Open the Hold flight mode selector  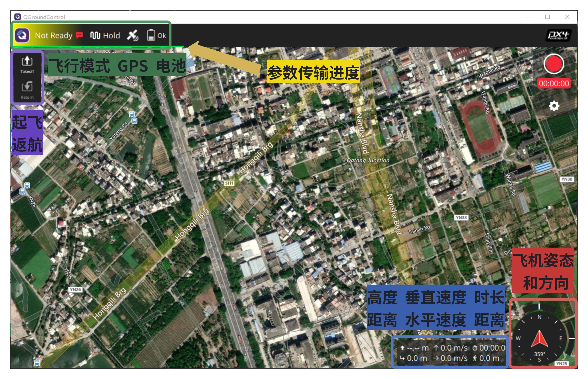click(105, 36)
